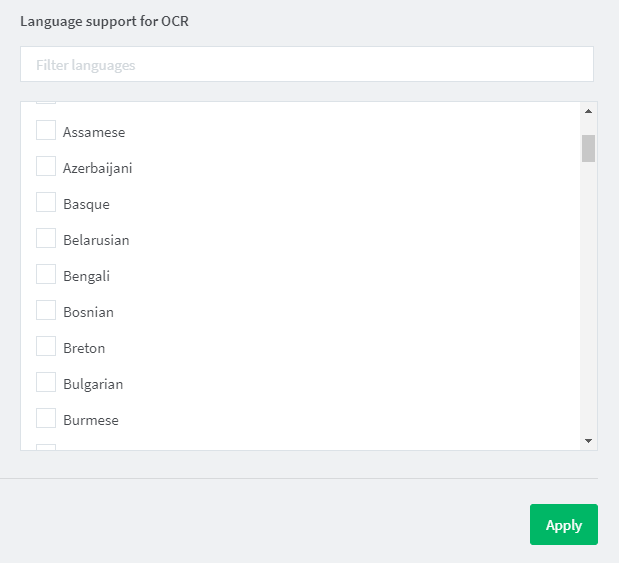The height and width of the screenshot is (563, 619).
Task: Enable Breton for OCR
Action: [46, 346]
